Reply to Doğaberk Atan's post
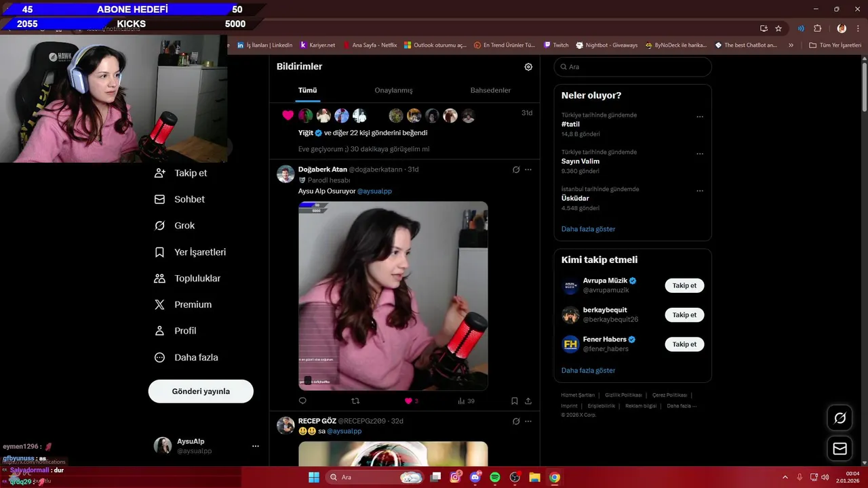The width and height of the screenshot is (868, 488). (x=302, y=401)
